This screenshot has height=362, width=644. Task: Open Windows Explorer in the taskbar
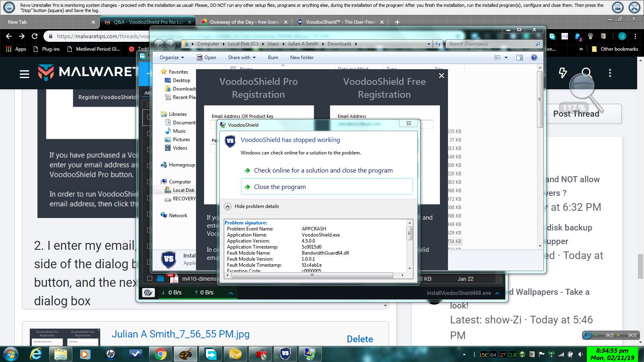click(x=60, y=354)
